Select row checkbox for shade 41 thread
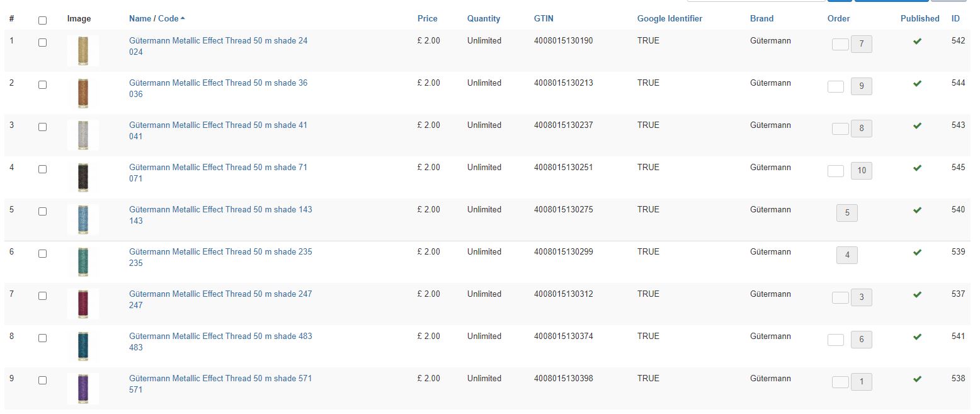The width and height of the screenshot is (980, 414). click(42, 127)
